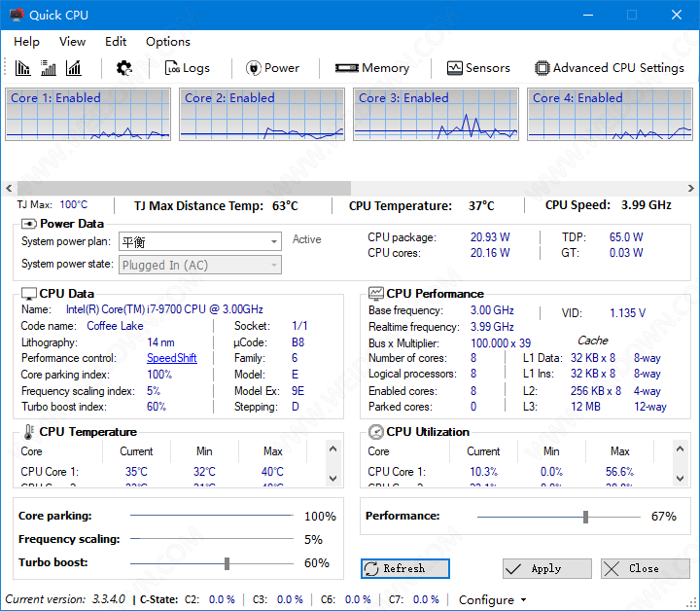Click the Quick CPU app icon in title bar
This screenshot has width=700, height=611.
17,15
